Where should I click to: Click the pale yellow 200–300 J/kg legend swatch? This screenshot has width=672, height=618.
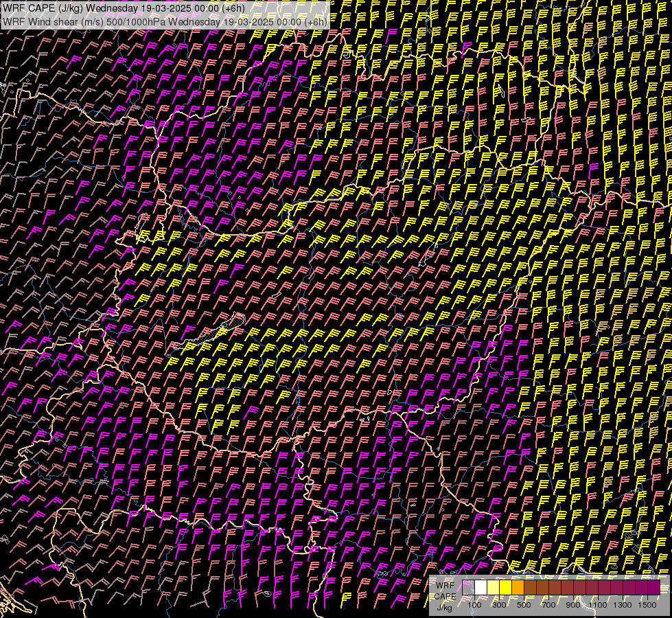pyautogui.click(x=494, y=587)
